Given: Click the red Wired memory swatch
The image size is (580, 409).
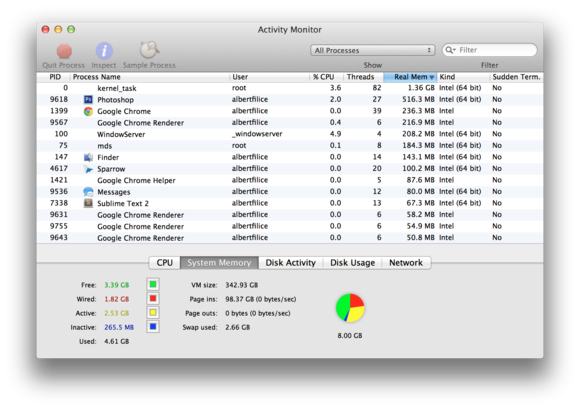Looking at the screenshot, I should tap(153, 298).
